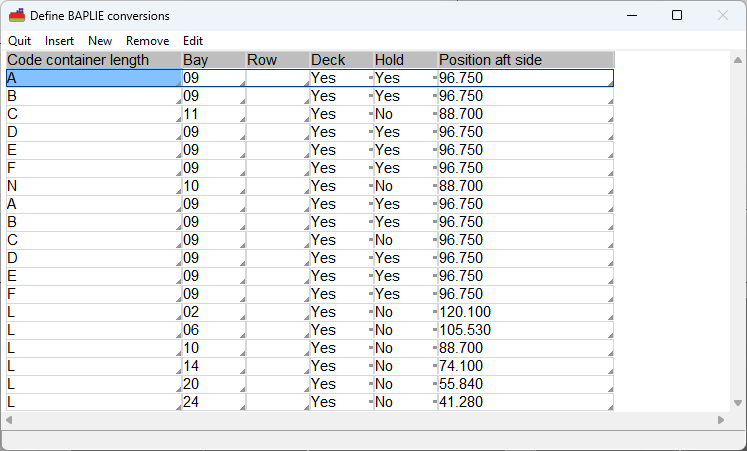Screen dimensions: 747x451
Task: Select Bay cell with value '24'
Action: point(214,402)
